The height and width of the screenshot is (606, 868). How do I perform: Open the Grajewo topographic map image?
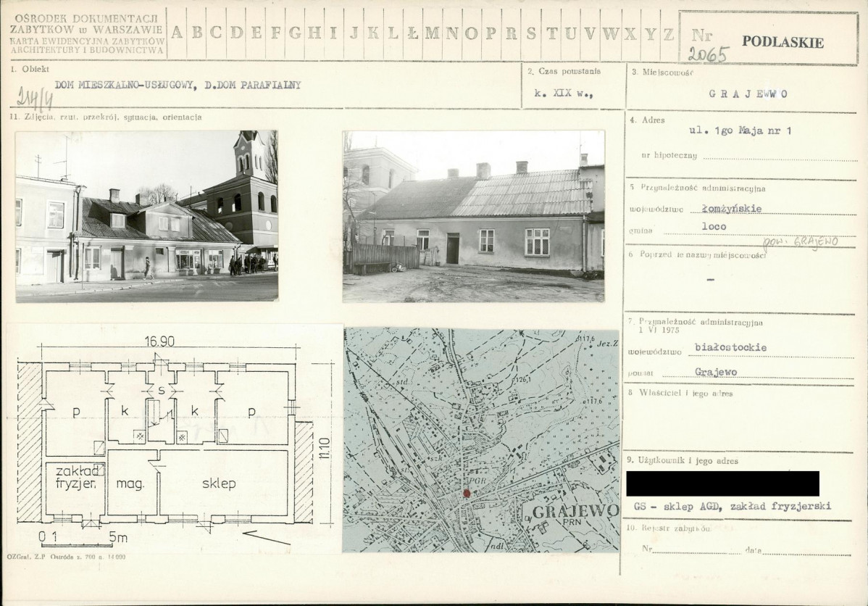(481, 439)
